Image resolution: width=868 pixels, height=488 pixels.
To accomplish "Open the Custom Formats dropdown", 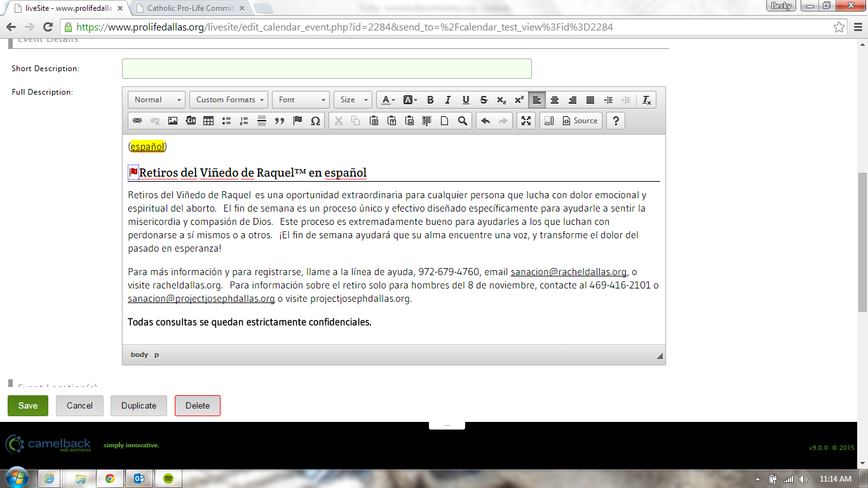I will pyautogui.click(x=229, y=100).
